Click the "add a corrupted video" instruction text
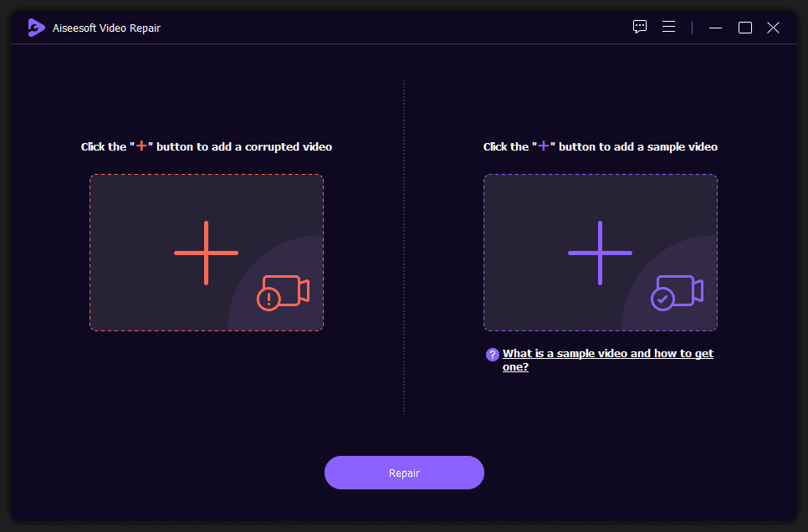The image size is (808, 532). click(x=272, y=147)
